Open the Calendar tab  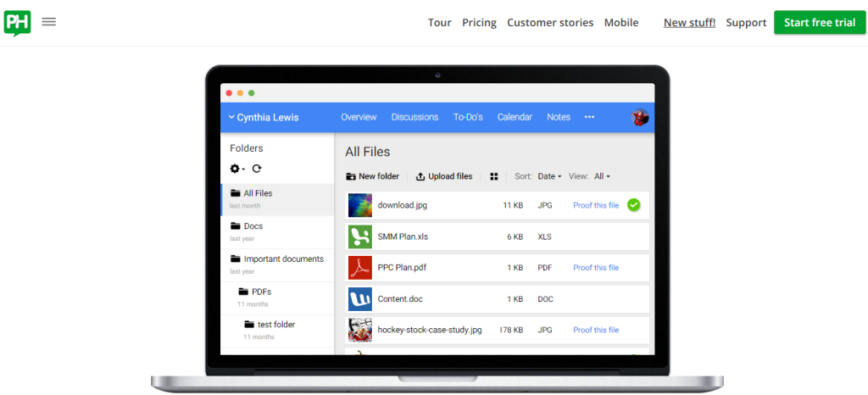click(515, 117)
